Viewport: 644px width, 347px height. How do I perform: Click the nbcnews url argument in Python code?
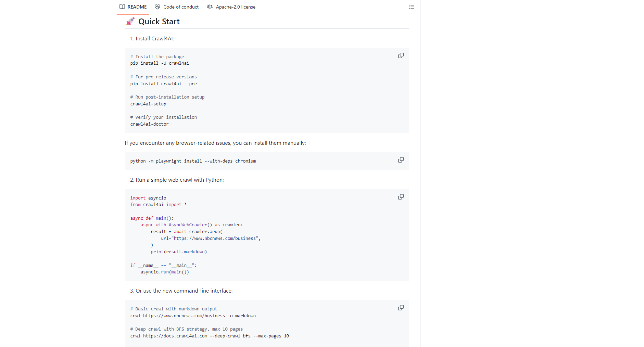coord(211,239)
